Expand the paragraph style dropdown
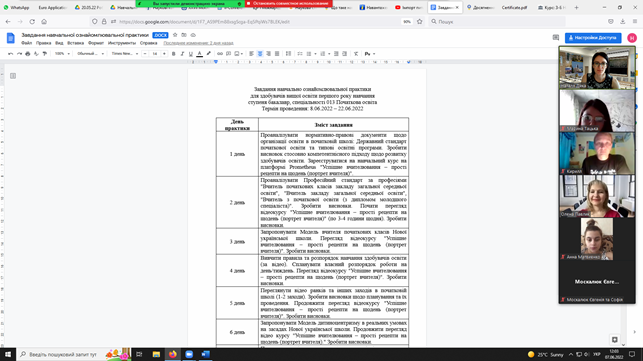The image size is (643, 361). [91, 54]
